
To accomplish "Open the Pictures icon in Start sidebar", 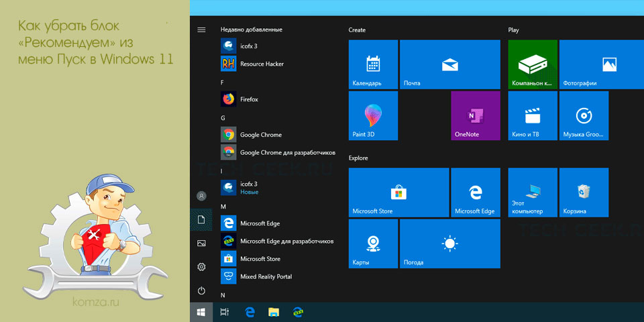I will click(x=201, y=244).
